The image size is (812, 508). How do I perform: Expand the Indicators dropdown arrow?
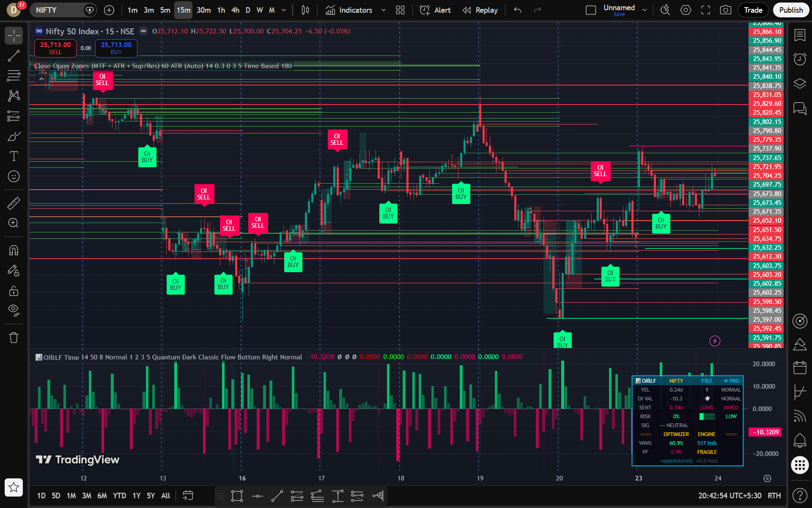tap(383, 10)
